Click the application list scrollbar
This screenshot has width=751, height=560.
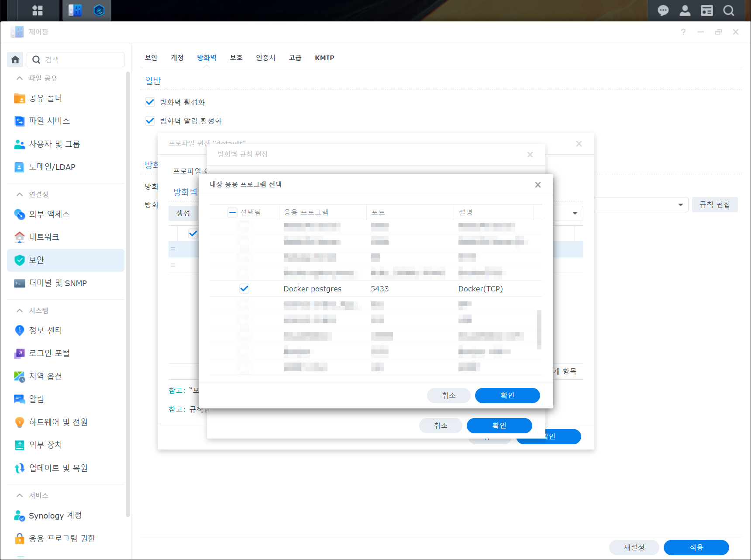click(x=539, y=329)
